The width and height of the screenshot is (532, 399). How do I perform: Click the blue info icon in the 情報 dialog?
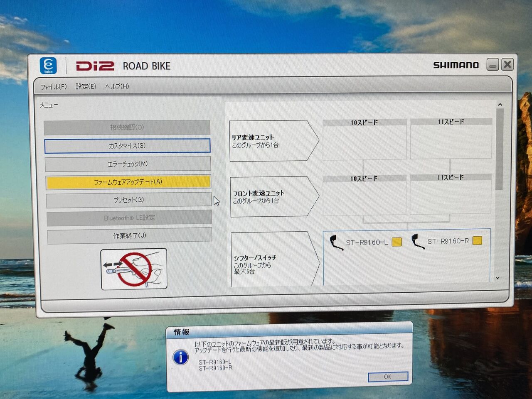click(180, 357)
